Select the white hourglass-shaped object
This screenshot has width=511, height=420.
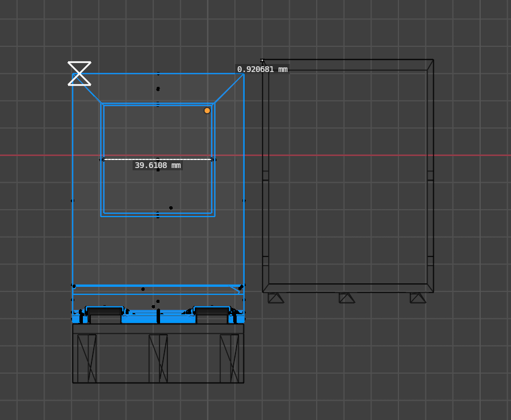(x=79, y=73)
